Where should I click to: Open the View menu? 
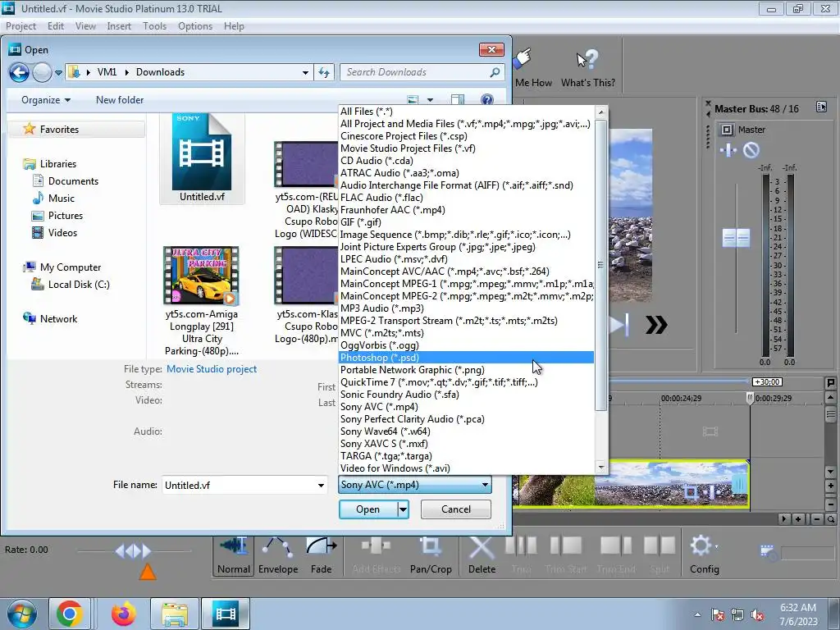(x=85, y=26)
